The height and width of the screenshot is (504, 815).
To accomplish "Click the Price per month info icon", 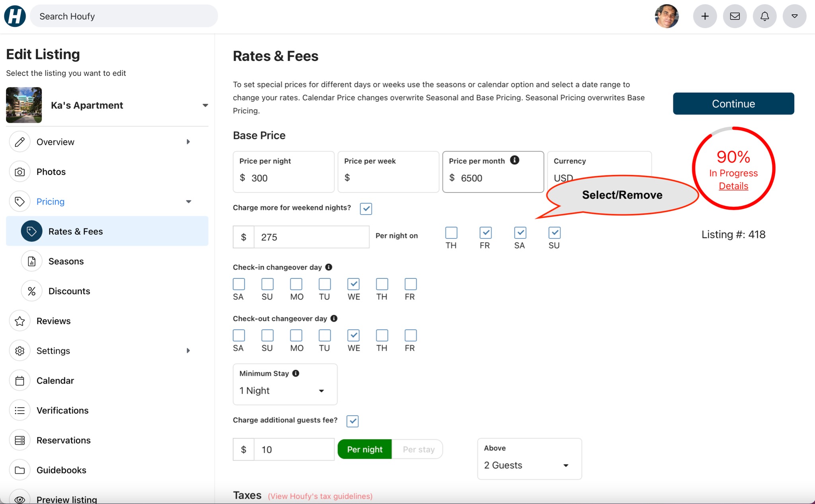I will point(514,160).
